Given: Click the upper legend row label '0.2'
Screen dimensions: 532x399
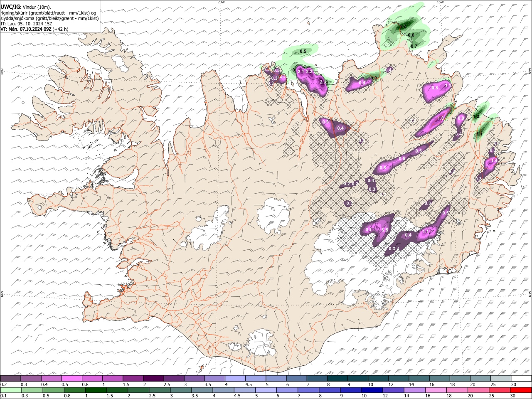Looking at the screenshot, I should tap(4, 384).
